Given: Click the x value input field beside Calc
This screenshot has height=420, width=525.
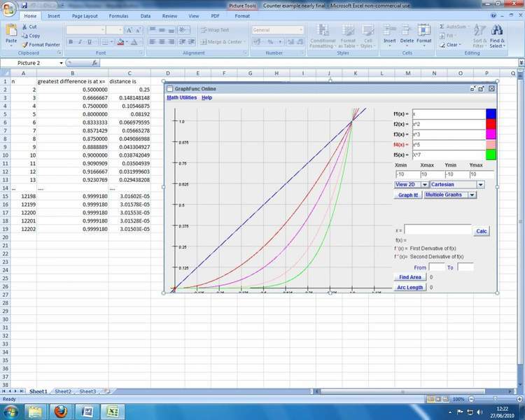Looking at the screenshot, I should (x=438, y=230).
